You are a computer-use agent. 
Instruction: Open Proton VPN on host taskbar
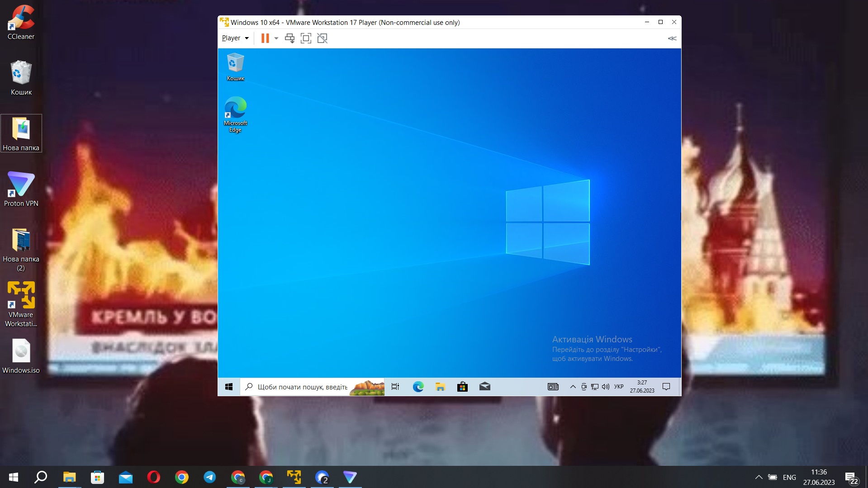point(350,477)
